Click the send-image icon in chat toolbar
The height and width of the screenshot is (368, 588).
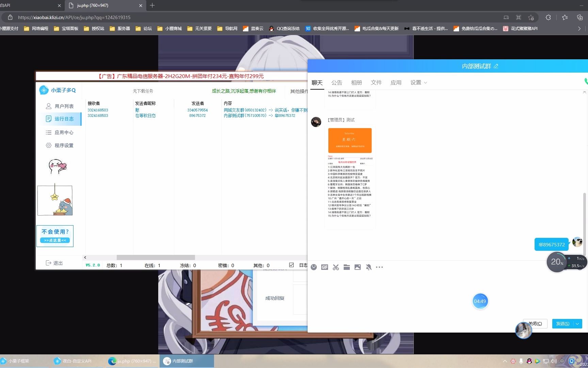pos(358,267)
